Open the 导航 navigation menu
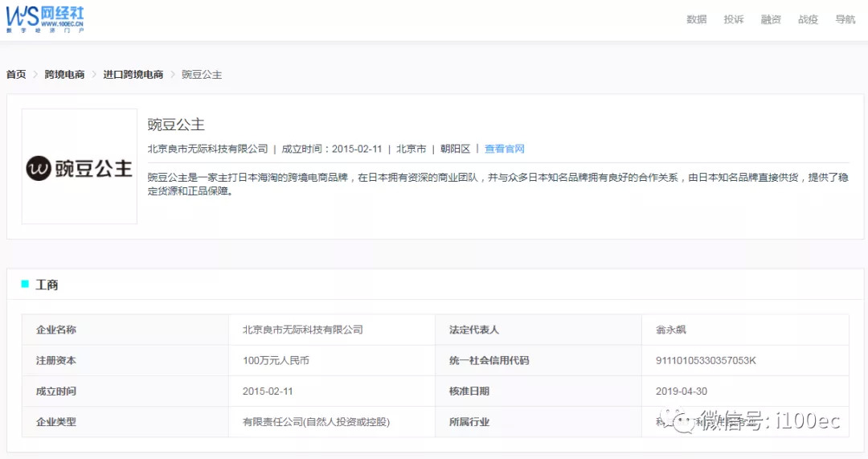 click(845, 19)
